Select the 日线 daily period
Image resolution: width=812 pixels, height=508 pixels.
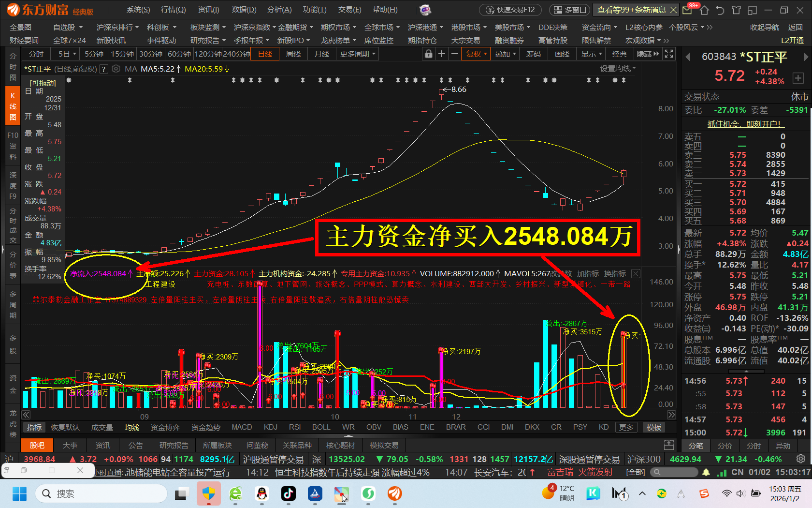(265, 54)
